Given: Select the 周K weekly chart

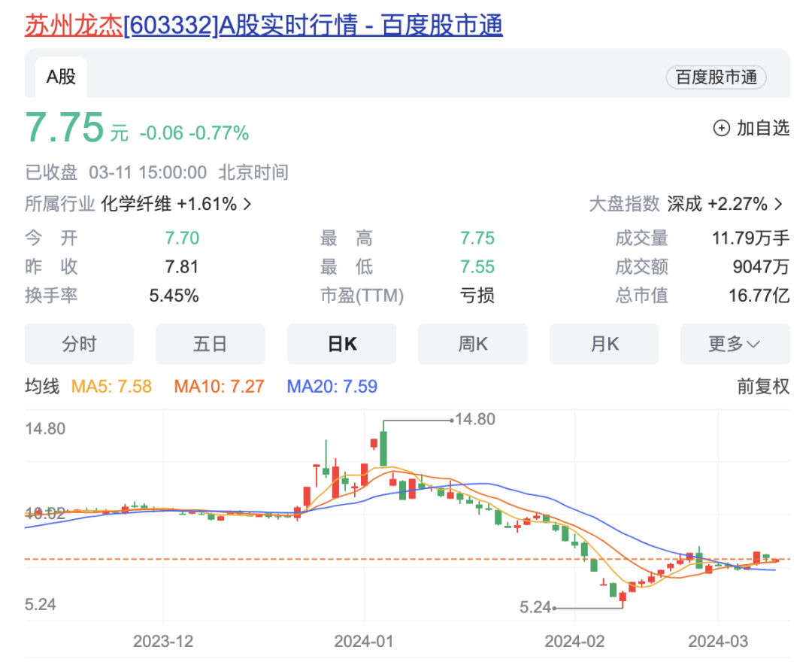Looking at the screenshot, I should tap(473, 344).
